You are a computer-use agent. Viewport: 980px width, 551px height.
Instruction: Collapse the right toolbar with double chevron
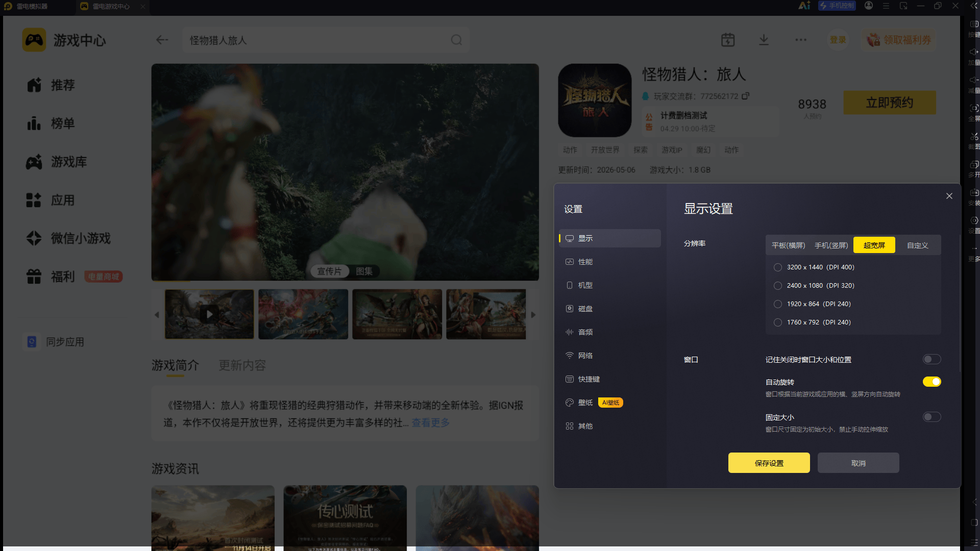[974, 6]
